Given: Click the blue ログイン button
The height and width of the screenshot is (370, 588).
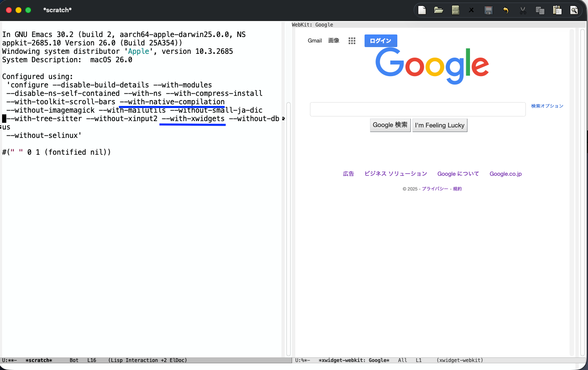Looking at the screenshot, I should (x=381, y=41).
